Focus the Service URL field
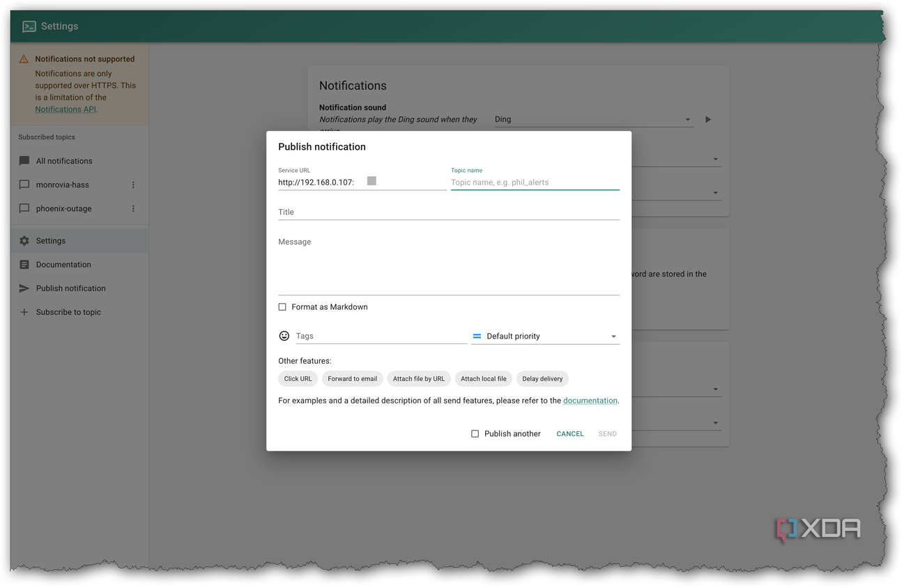The width and height of the screenshot is (904, 588). [x=362, y=183]
